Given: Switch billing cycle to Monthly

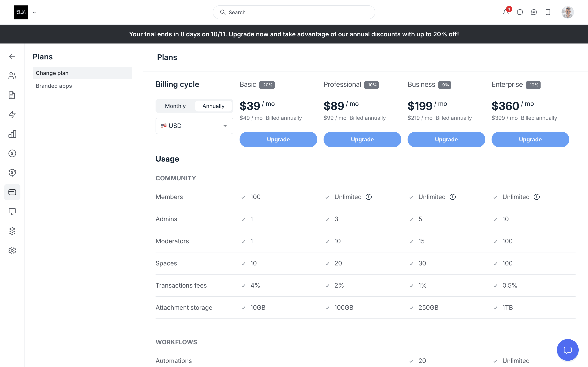Looking at the screenshot, I should (x=175, y=106).
